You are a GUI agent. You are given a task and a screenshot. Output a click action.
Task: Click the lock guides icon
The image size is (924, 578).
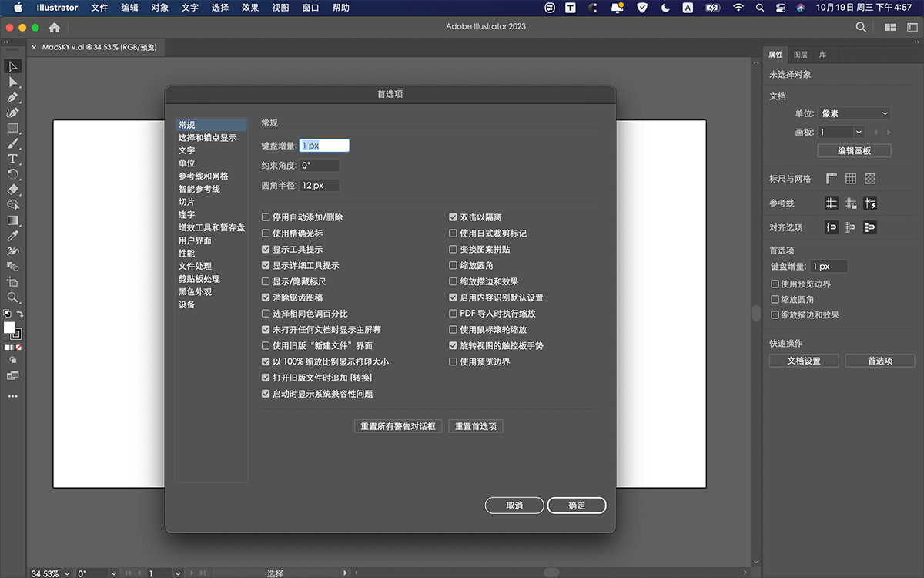pos(851,203)
